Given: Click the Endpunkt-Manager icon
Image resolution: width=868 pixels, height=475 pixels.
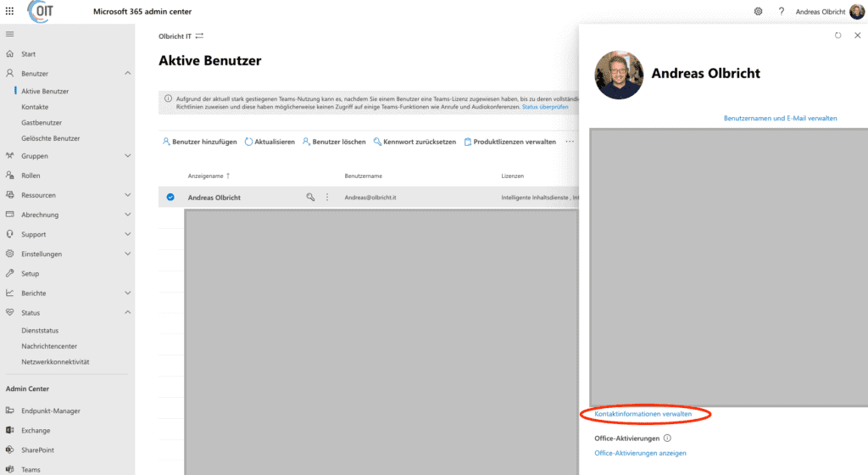Looking at the screenshot, I should 9,411.
